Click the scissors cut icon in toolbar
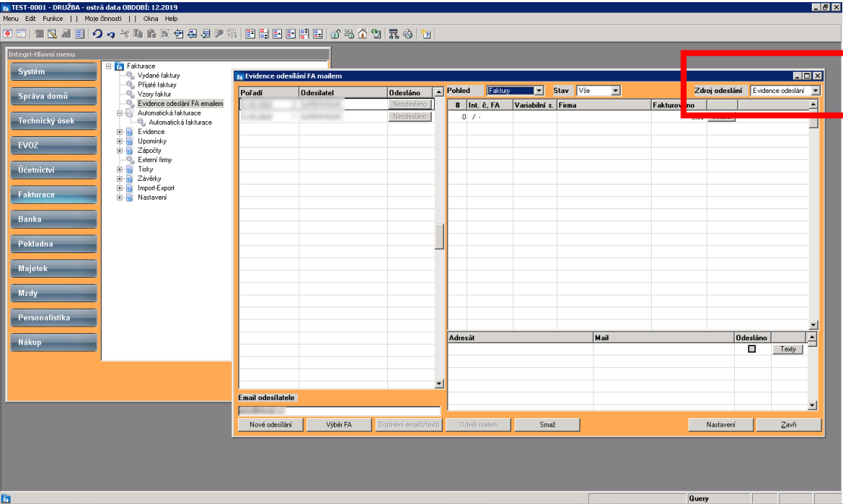Viewport: 843px width, 504px height. [124, 34]
